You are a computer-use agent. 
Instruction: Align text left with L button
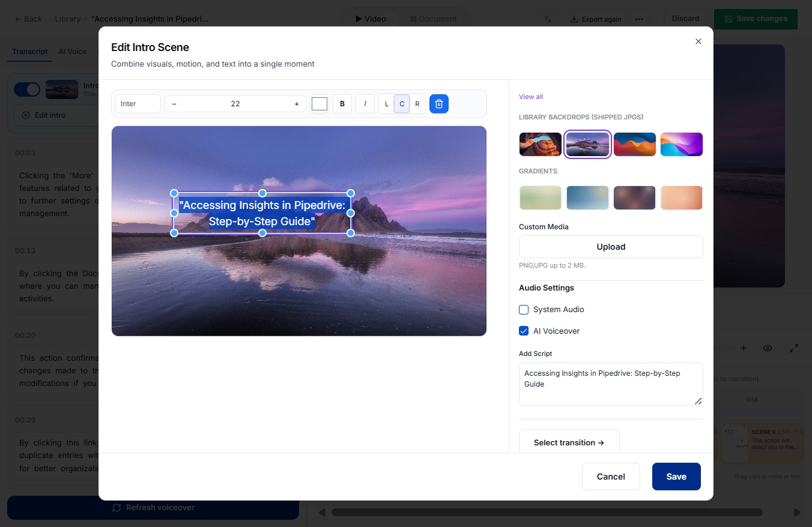point(387,104)
